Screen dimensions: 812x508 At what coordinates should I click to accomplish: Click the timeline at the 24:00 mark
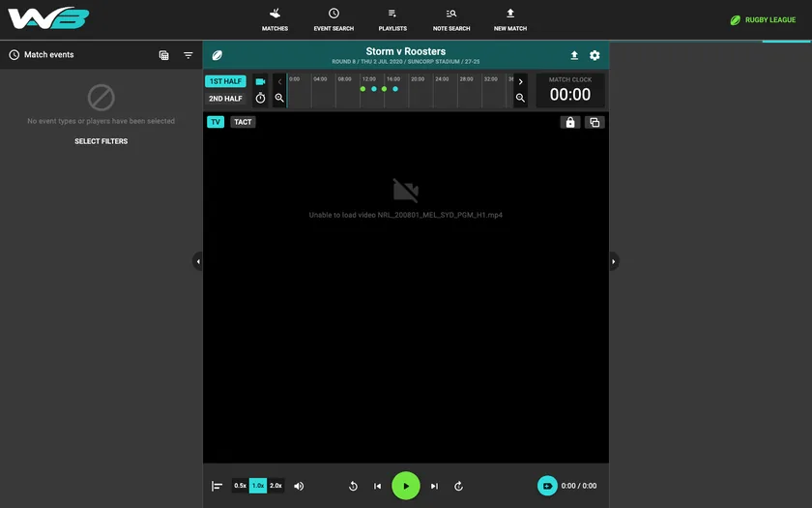coord(442,79)
